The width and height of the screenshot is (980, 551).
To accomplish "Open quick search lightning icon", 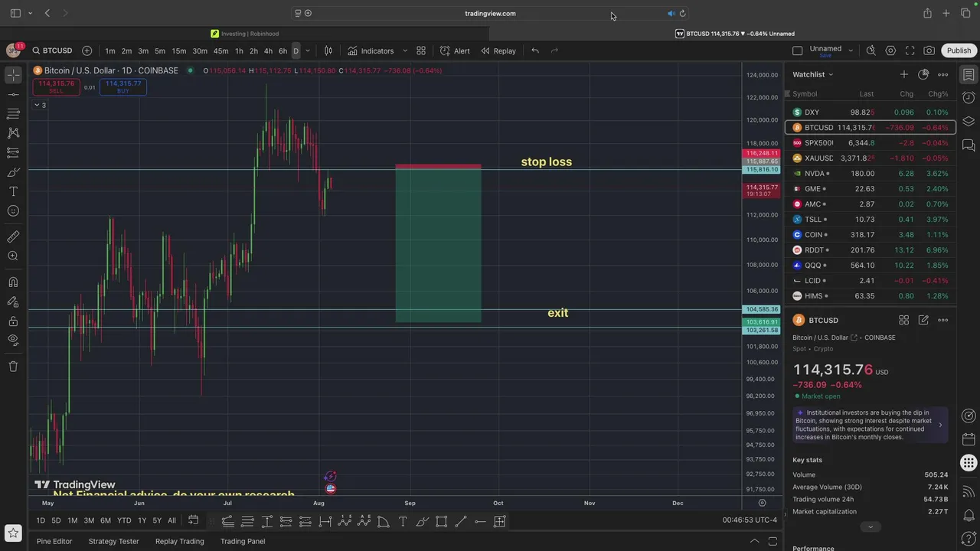I will 871,51.
